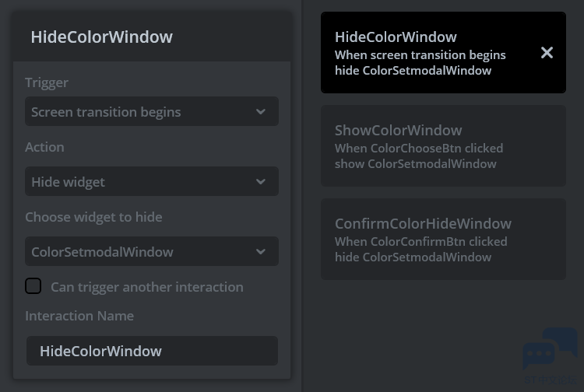Screen dimensions: 584x392
Task: Select the ConfirmColorHideWindow interaction card
Action: click(x=443, y=240)
